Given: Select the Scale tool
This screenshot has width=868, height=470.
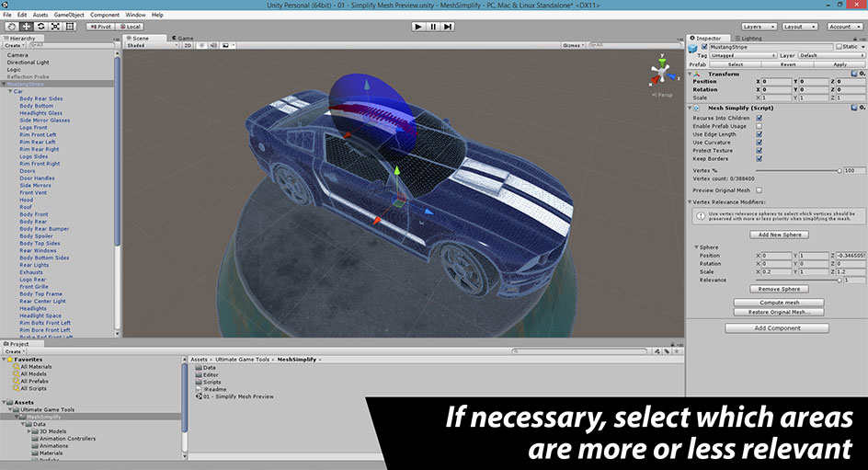Looking at the screenshot, I should point(55,26).
